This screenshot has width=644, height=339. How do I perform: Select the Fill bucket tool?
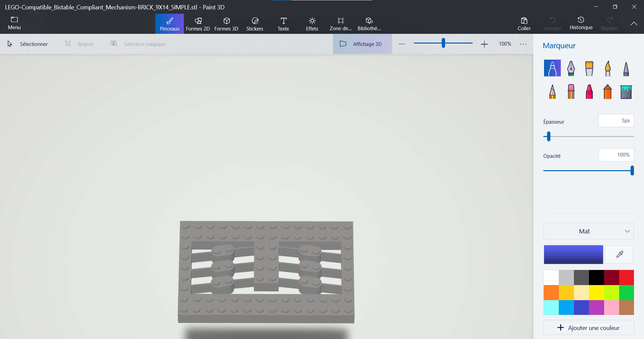pos(626,92)
